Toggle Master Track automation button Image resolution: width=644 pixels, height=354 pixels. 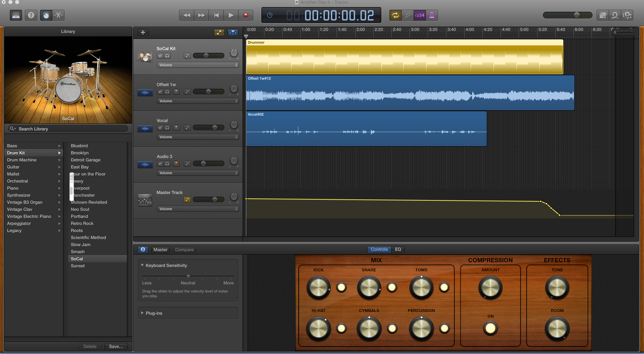[x=187, y=200]
